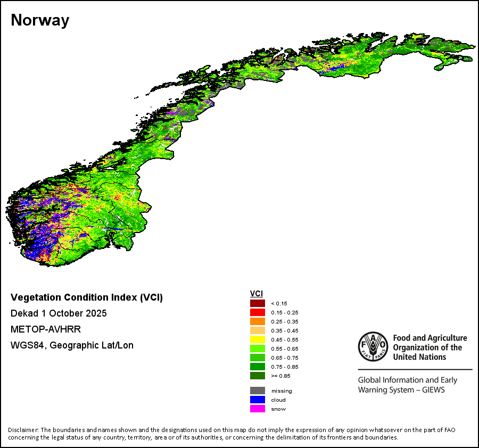Viewport: 479px width, 448px height.
Task: Click the underlined 'VCI' legend heading
Action: pyautogui.click(x=257, y=294)
